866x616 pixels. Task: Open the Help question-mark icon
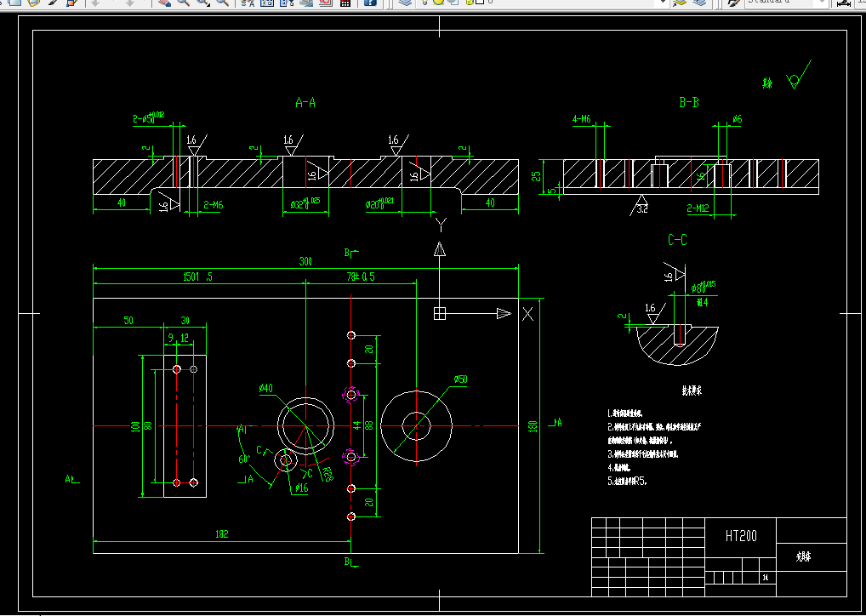(x=371, y=3)
